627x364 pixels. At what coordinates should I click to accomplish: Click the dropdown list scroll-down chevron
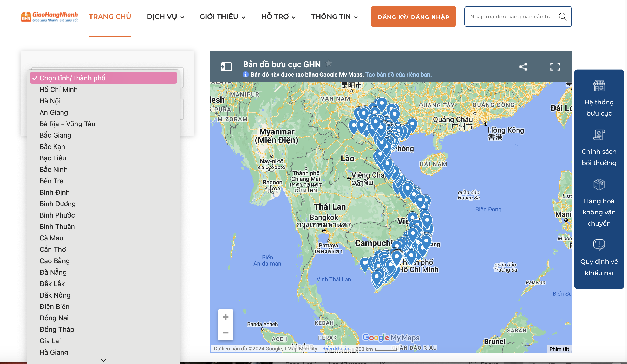click(103, 360)
